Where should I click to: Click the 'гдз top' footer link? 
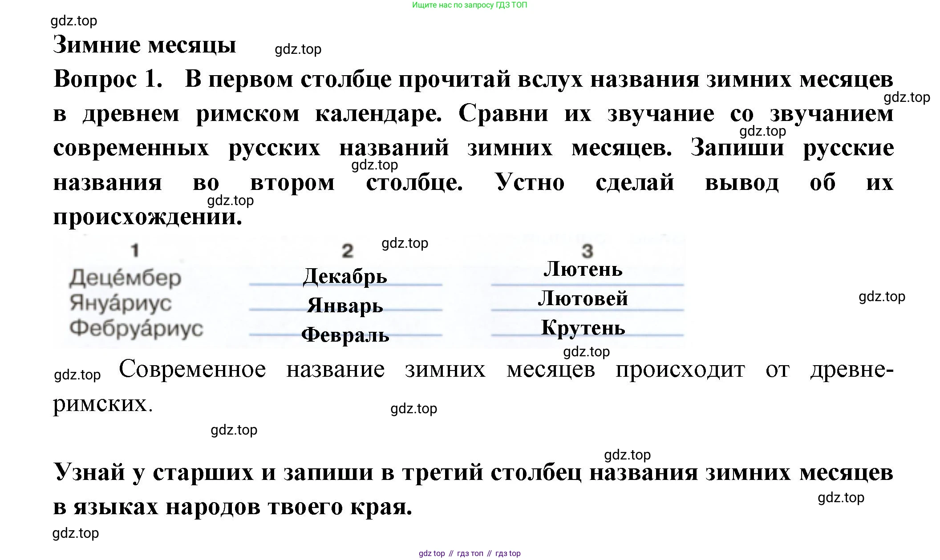pyautogui.click(x=507, y=553)
